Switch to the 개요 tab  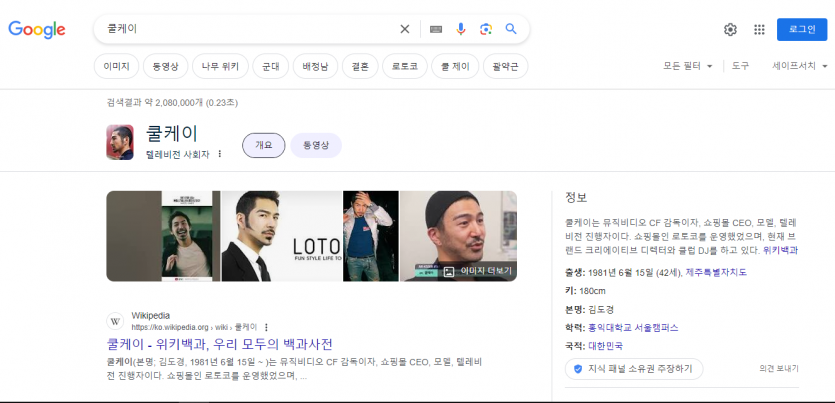click(x=264, y=145)
